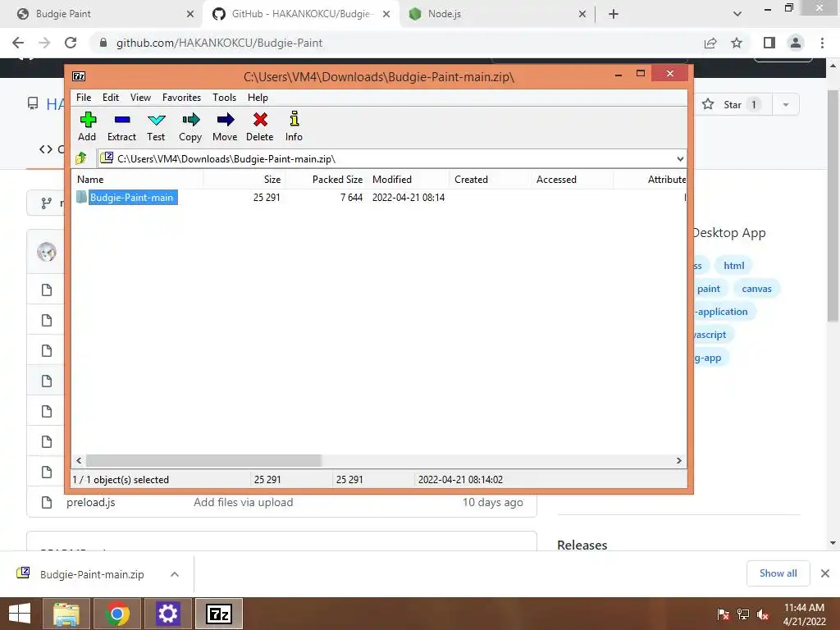Close the downloads shelf
Viewport: 840px width, 630px height.
tap(825, 573)
